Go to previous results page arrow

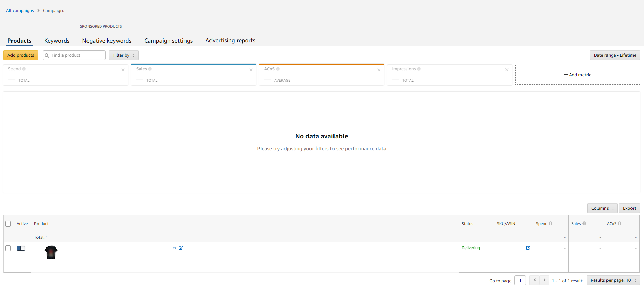click(535, 280)
